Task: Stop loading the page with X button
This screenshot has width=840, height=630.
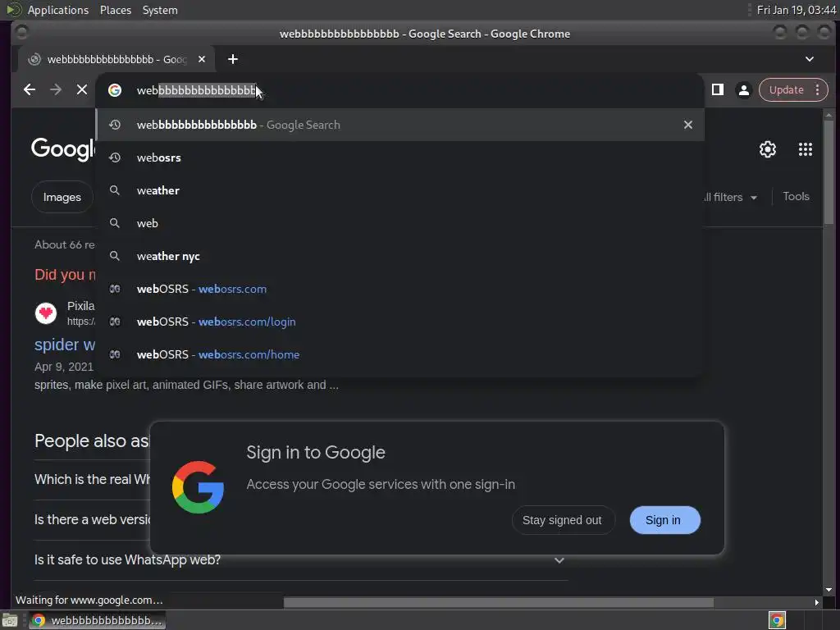Action: pyautogui.click(x=81, y=90)
